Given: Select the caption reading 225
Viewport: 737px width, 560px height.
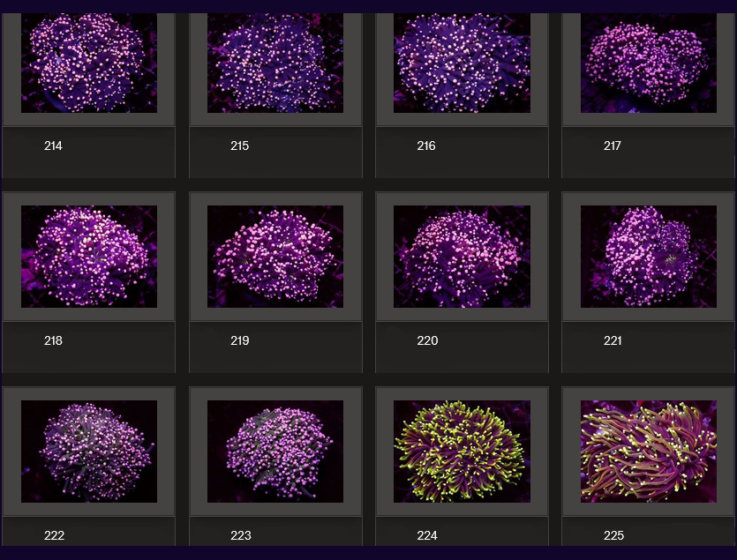Looking at the screenshot, I should coord(613,535).
